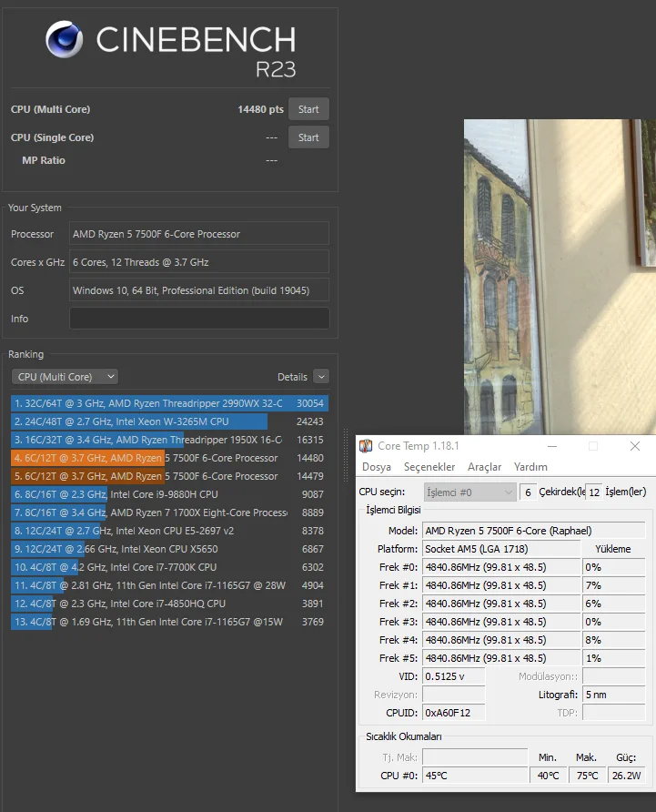This screenshot has height=812, width=656.
Task: Click the Cores x GHz field
Action: pos(199,262)
